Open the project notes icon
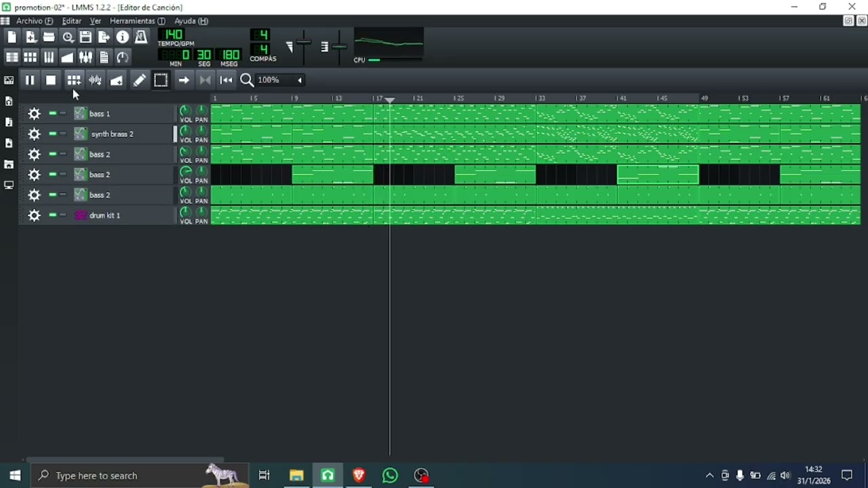The image size is (868, 488). [104, 58]
